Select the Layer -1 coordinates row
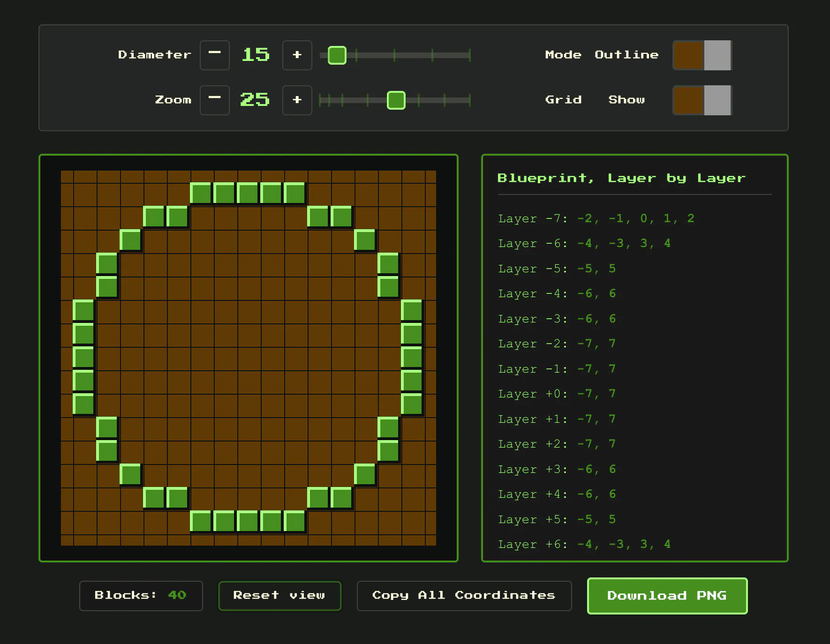This screenshot has height=644, width=830. pyautogui.click(x=634, y=369)
